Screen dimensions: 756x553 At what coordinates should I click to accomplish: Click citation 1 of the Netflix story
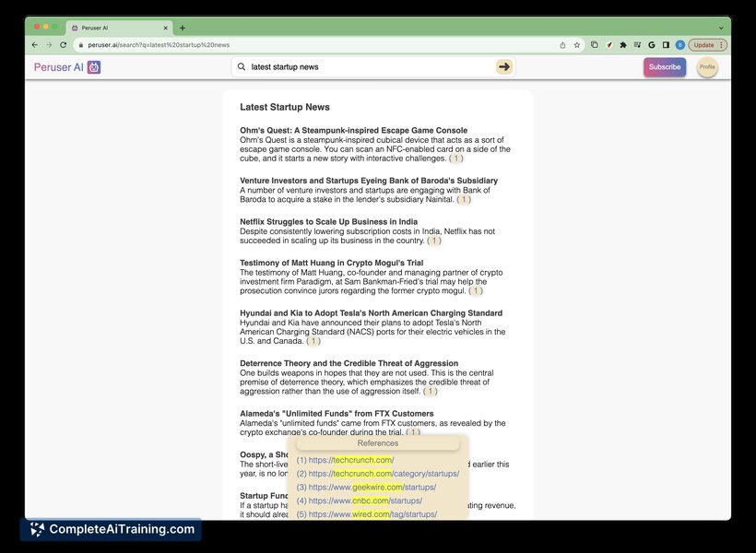(x=433, y=241)
